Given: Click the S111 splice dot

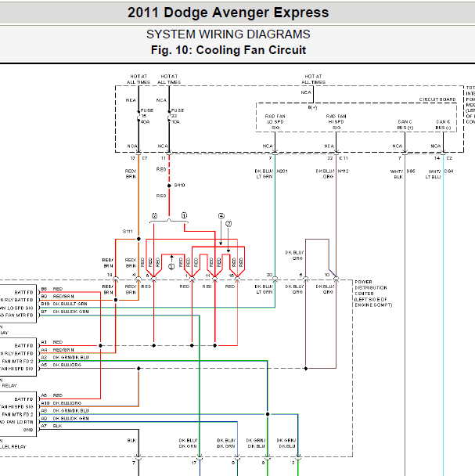Looking at the screenshot, I should [139, 239].
